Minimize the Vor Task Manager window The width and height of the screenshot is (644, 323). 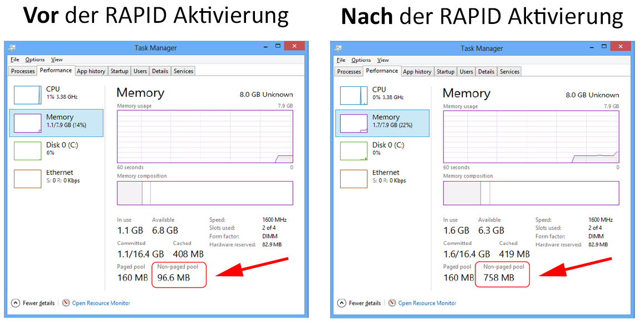(x=266, y=47)
